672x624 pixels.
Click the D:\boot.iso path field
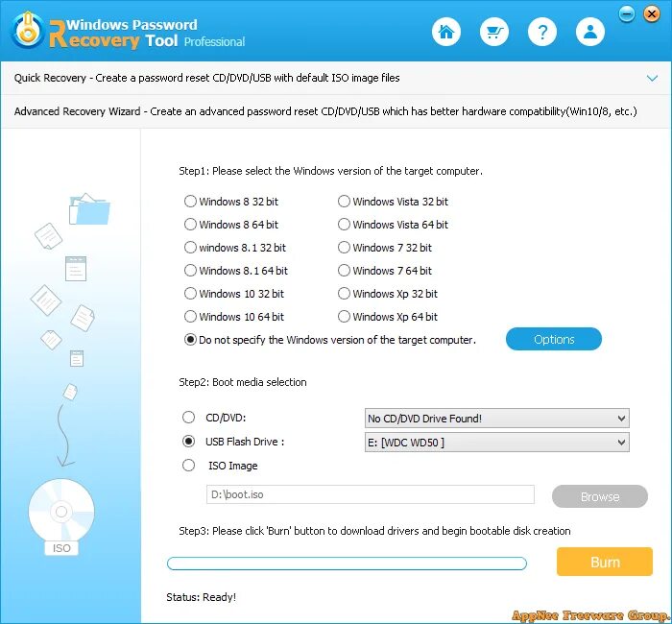pyautogui.click(x=371, y=494)
